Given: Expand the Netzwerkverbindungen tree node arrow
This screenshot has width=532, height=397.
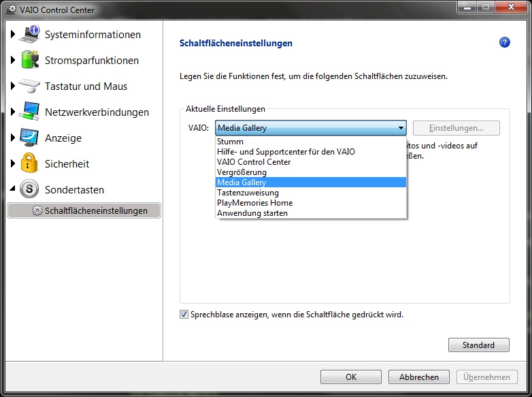Looking at the screenshot, I should (x=13, y=112).
